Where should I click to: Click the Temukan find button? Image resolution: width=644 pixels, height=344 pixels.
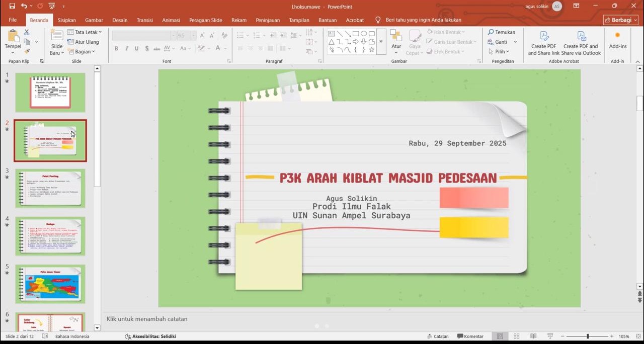point(501,32)
